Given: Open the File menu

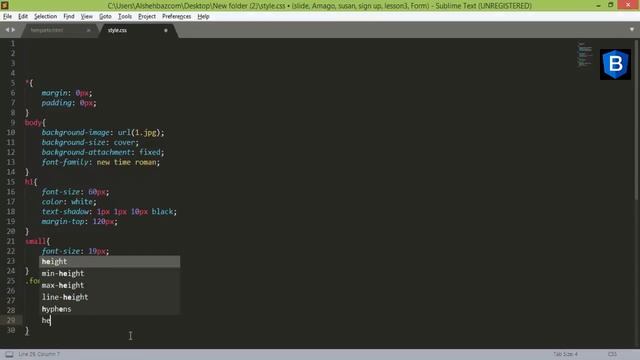Looking at the screenshot, I should pos(7,16).
